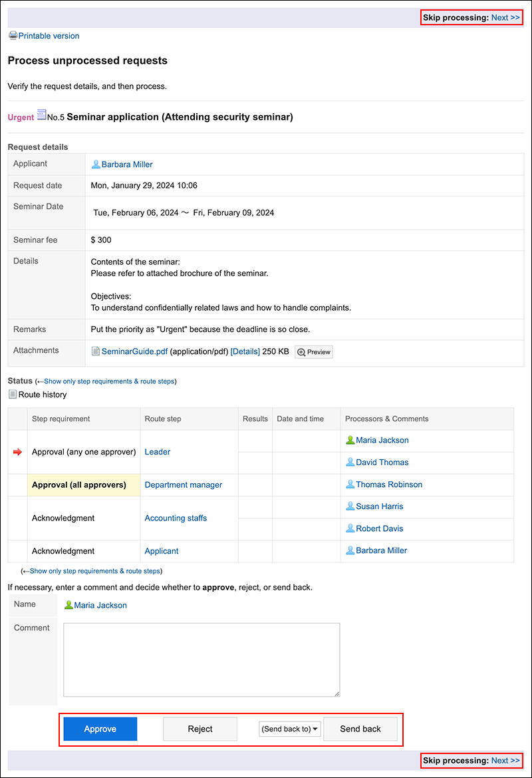The height and width of the screenshot is (778, 532).
Task: Click upper Show only step requirements & route steps
Action: click(109, 381)
